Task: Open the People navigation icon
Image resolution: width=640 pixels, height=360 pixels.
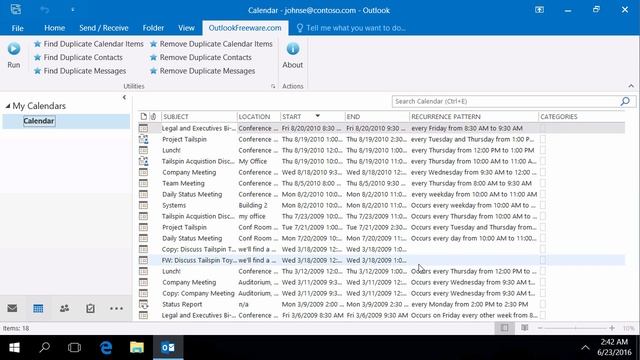Action: coord(64,308)
